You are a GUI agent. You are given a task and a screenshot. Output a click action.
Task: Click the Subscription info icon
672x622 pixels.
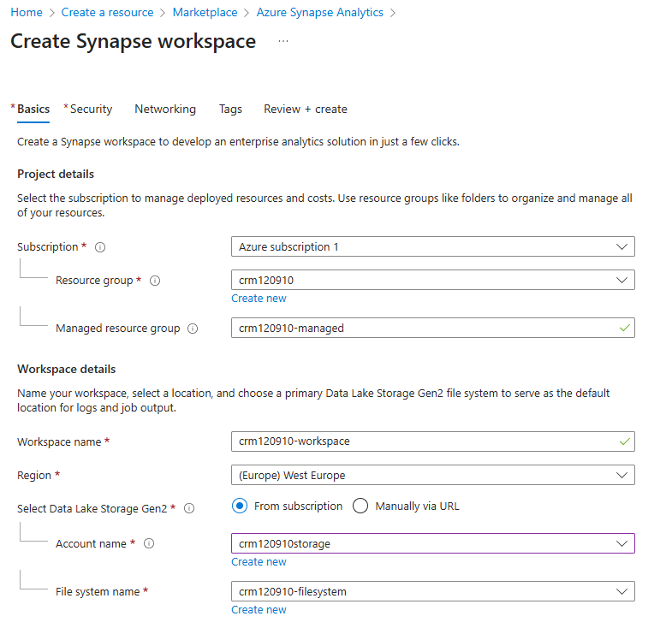(x=100, y=247)
